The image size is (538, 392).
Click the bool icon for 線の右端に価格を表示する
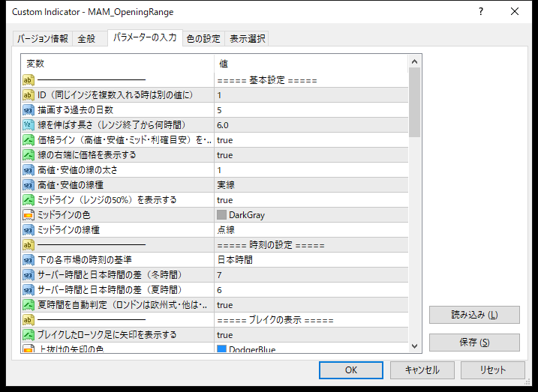(x=29, y=155)
